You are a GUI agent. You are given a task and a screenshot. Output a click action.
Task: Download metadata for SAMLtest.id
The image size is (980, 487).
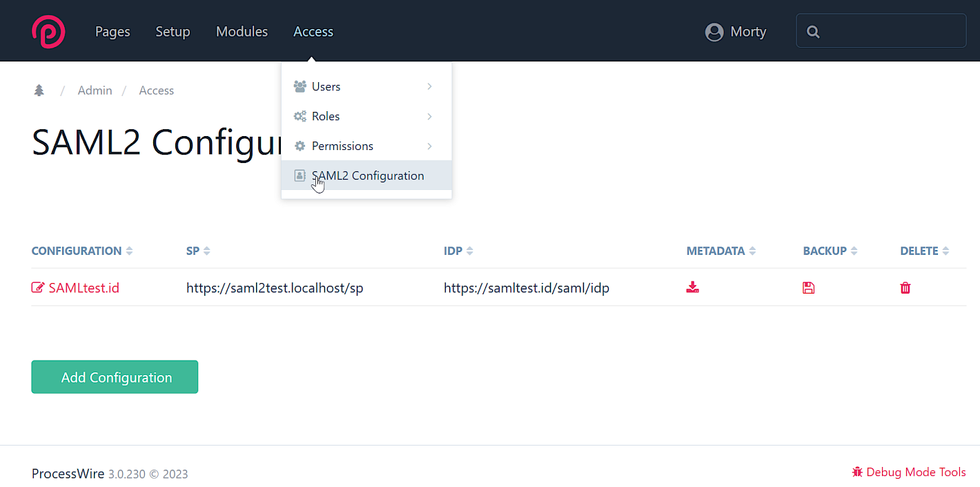point(693,287)
